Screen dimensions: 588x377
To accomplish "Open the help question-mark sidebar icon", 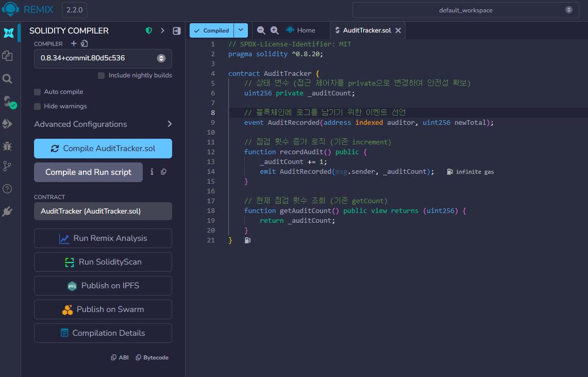I will (x=7, y=189).
